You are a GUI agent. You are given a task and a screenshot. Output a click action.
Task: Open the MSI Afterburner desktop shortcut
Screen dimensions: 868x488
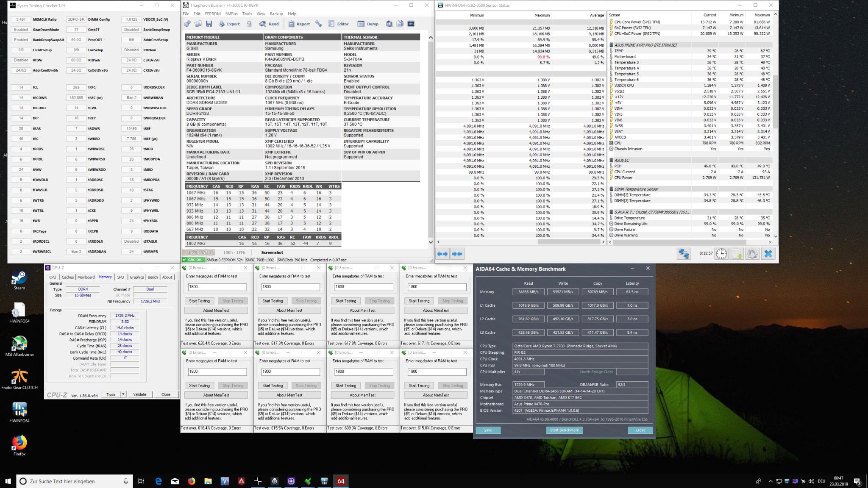[x=19, y=346]
